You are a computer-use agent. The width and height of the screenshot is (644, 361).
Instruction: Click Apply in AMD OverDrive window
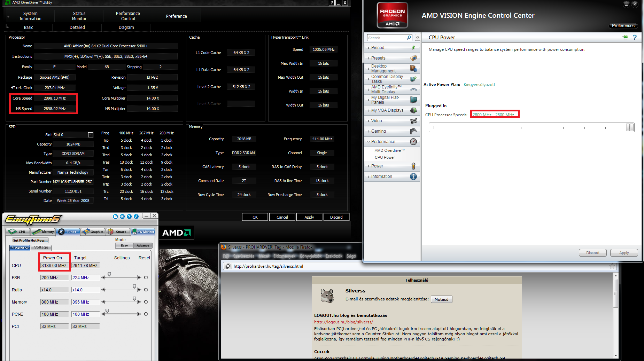coord(309,217)
